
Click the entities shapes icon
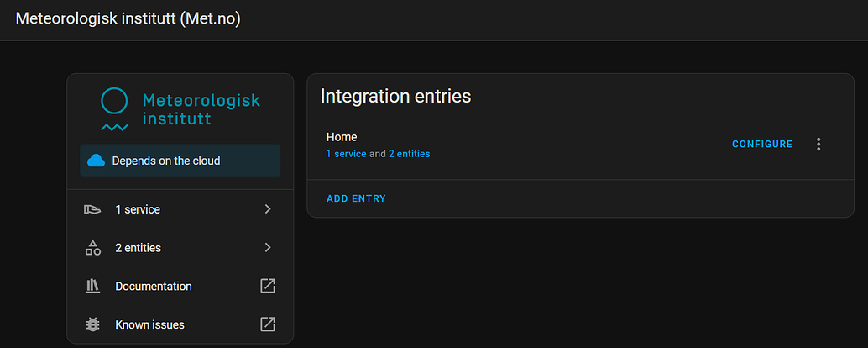tap(93, 248)
